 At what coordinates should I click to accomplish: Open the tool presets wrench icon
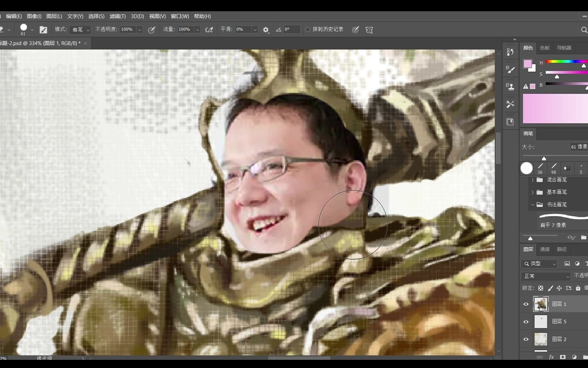510,104
